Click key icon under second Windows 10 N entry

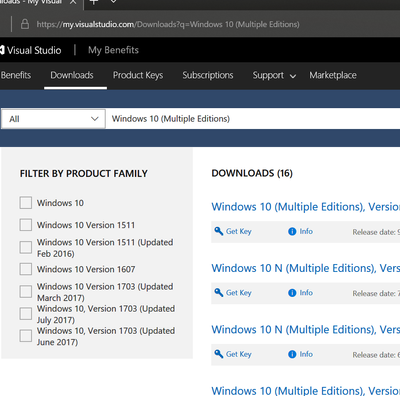click(219, 354)
